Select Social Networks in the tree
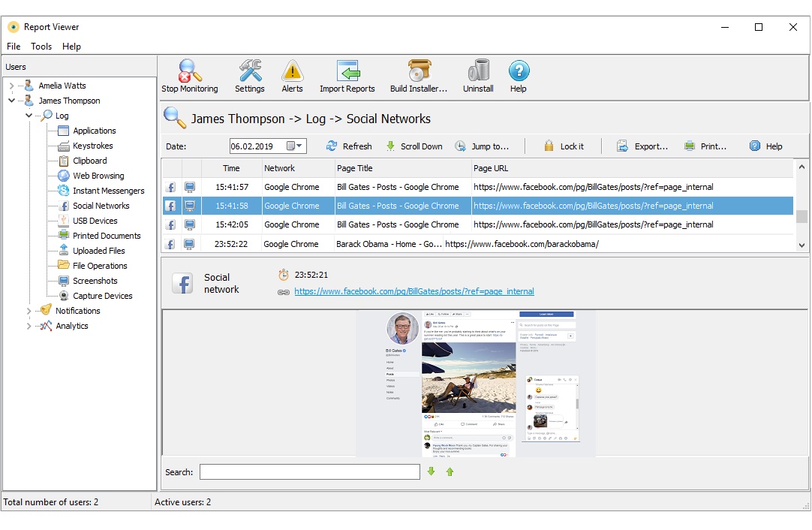 [101, 206]
